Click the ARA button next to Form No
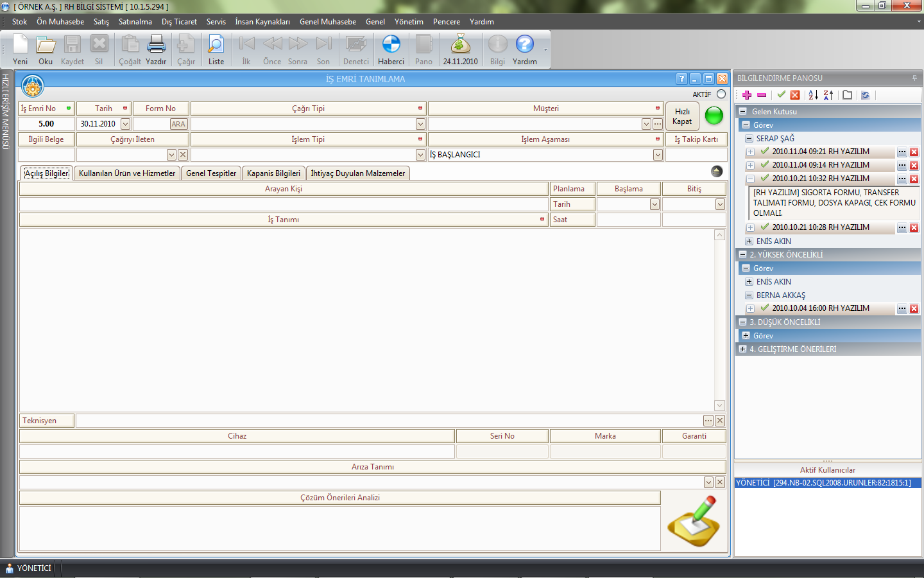Viewport: 924px width, 578px height. tap(178, 124)
